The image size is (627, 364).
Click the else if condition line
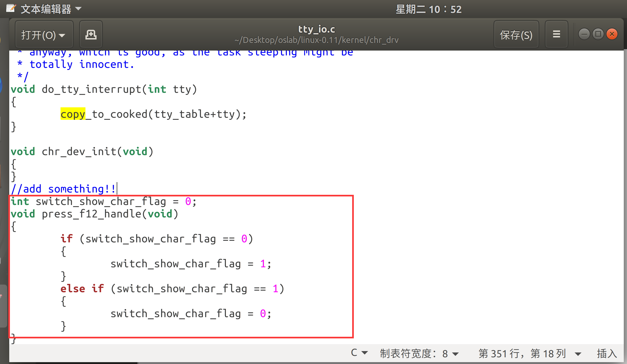(172, 289)
